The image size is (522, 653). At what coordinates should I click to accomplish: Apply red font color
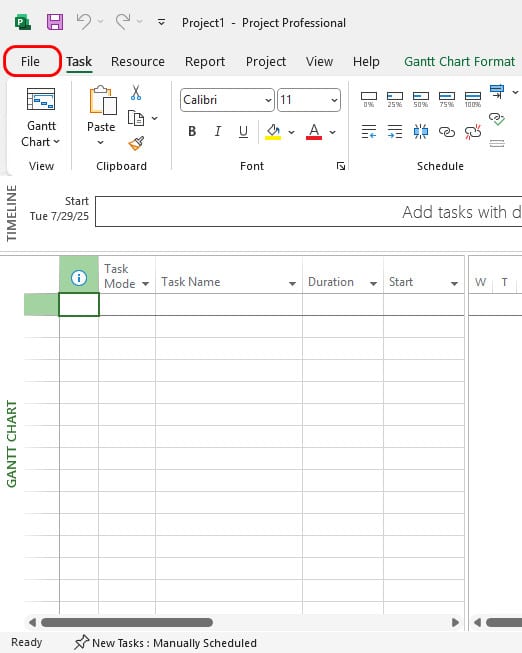[314, 132]
